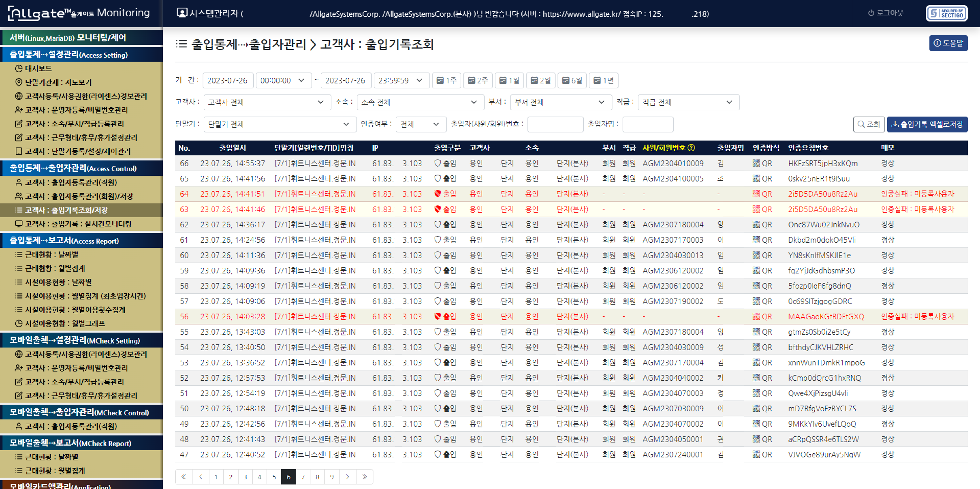980x489 pixels.
Task: Click the red shield icon in row 64
Action: click(x=437, y=194)
